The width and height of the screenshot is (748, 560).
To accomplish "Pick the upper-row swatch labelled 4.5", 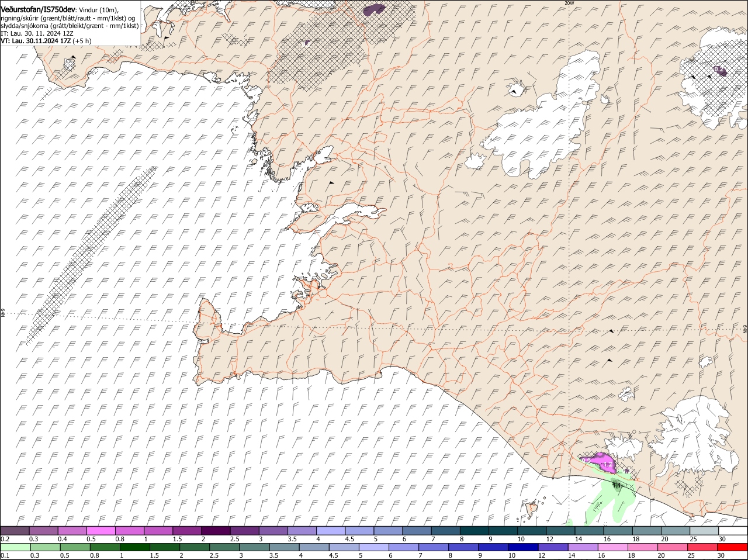I will [359, 531].
